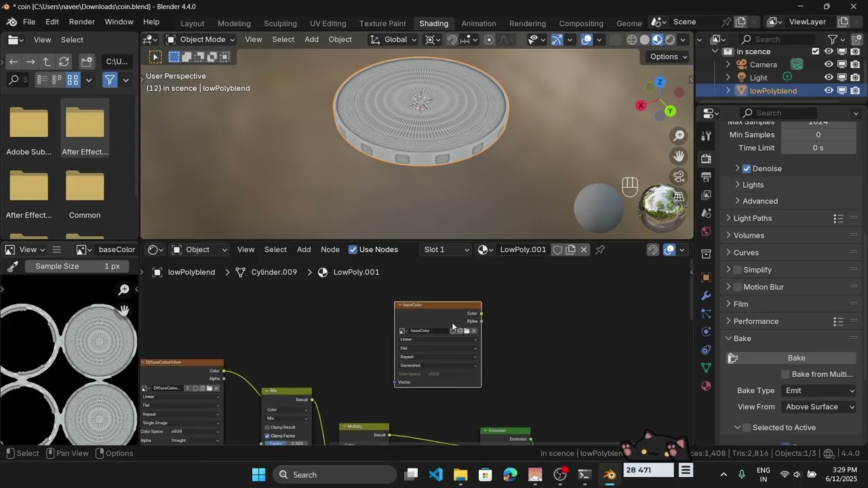This screenshot has width=868, height=488.
Task: Open the Render properties tab
Action: click(706, 159)
